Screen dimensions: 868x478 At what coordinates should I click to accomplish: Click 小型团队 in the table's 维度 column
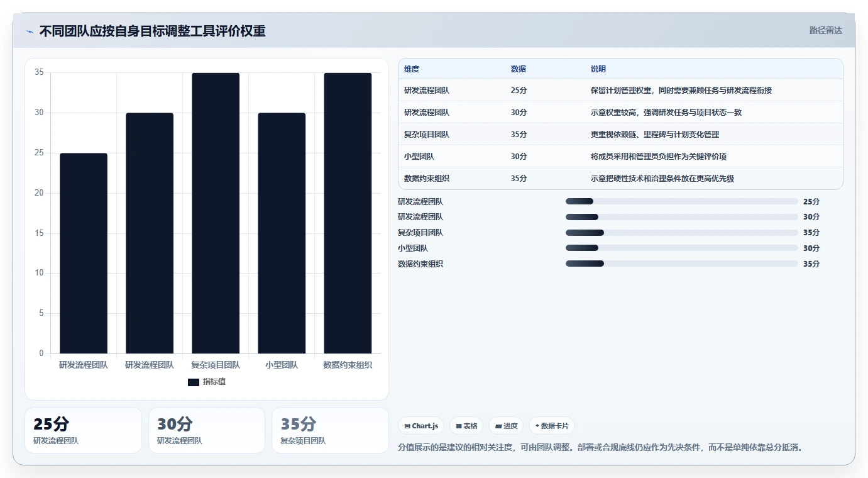point(419,157)
